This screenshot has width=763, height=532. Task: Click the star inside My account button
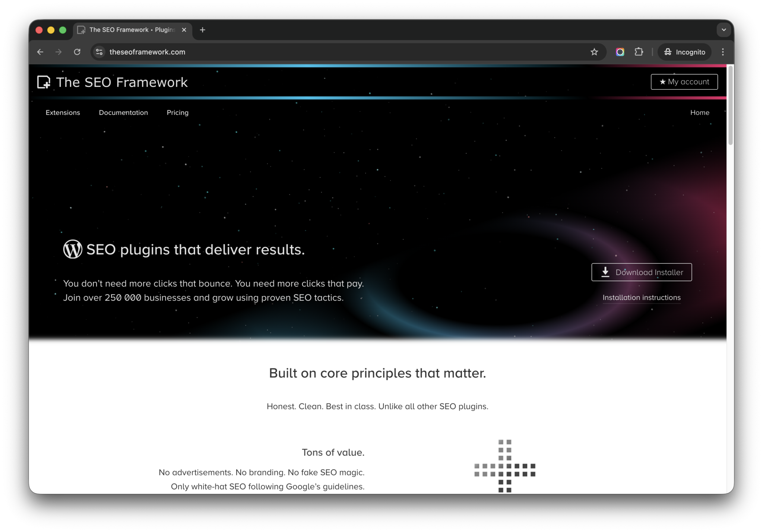pos(662,82)
